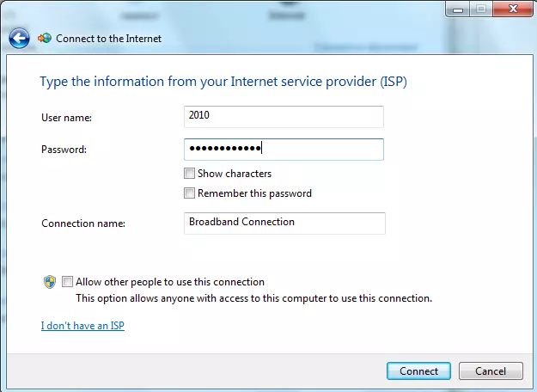Click the "Connection name:" label
Screen dimensions: 537x392
83,224
